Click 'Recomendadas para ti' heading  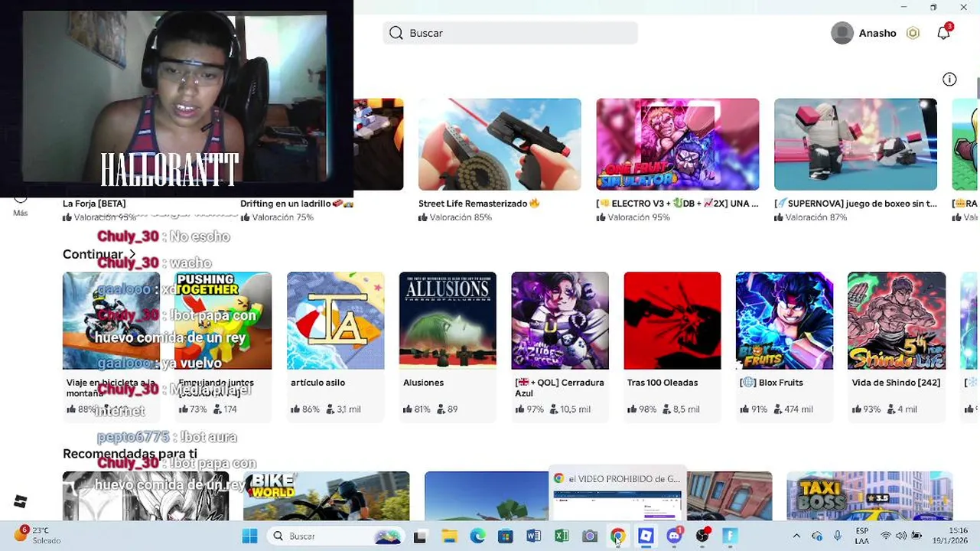click(x=130, y=454)
